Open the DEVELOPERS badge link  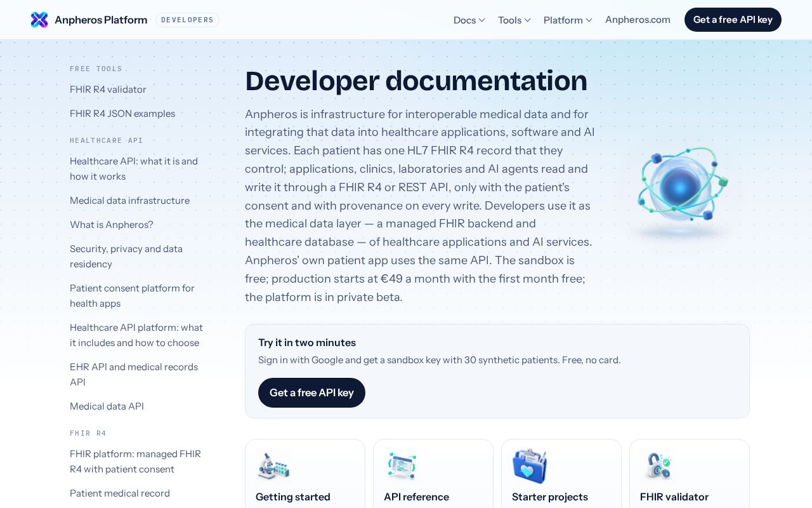coord(187,20)
